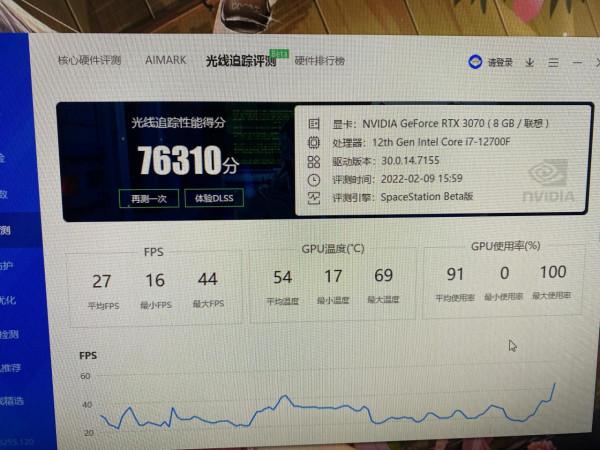Click the SpaceStation Beta版 engine text
600x450 pixels.
tap(427, 197)
